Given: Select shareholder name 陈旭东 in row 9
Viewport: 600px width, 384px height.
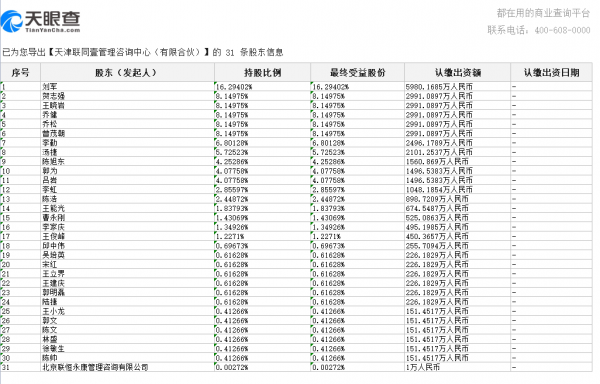Looking at the screenshot, I should tap(53, 161).
